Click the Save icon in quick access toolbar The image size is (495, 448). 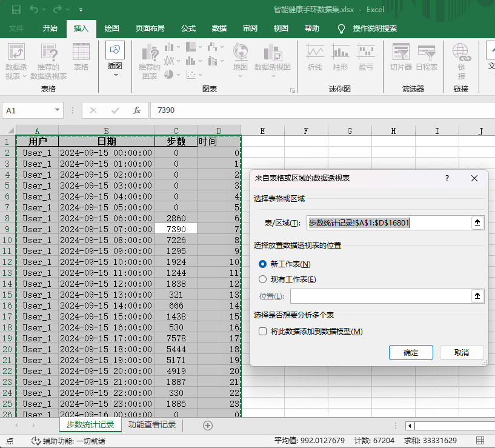(16, 10)
